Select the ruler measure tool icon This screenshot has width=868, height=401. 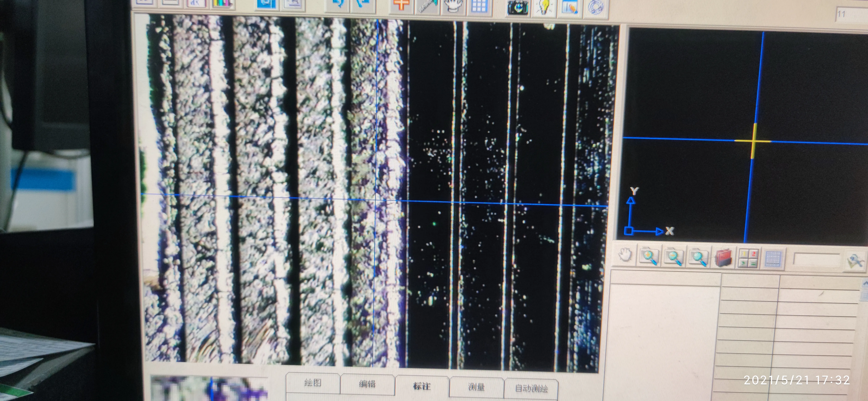[428, 6]
